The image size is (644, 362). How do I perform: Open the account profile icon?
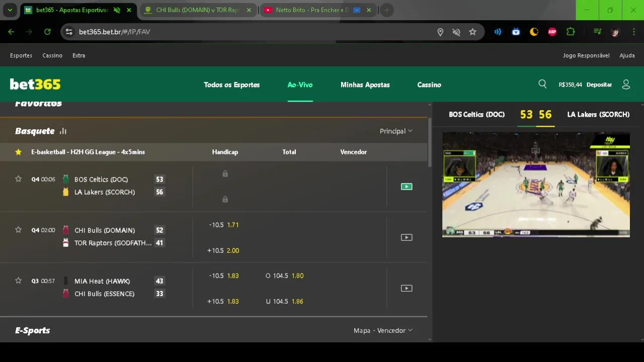[x=626, y=84]
